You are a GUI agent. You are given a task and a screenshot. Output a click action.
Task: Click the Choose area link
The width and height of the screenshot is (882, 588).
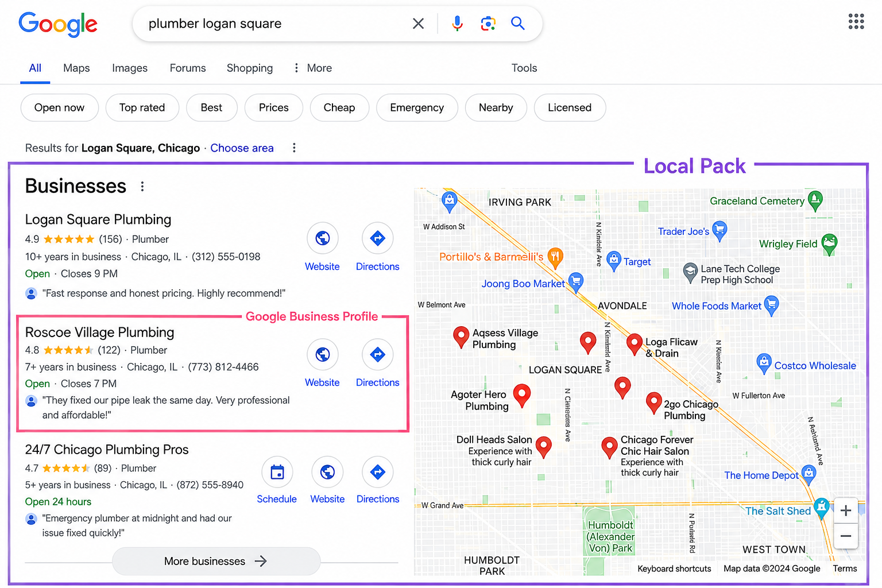[242, 148]
